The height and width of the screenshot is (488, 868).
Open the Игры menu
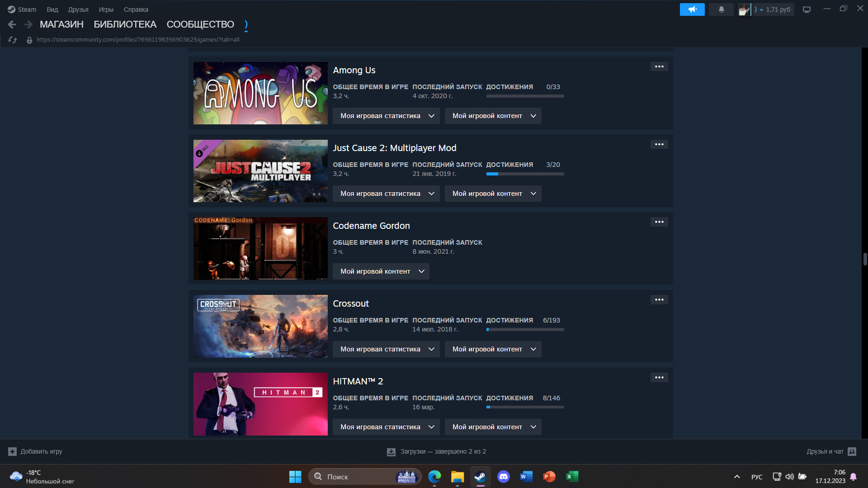pos(106,9)
